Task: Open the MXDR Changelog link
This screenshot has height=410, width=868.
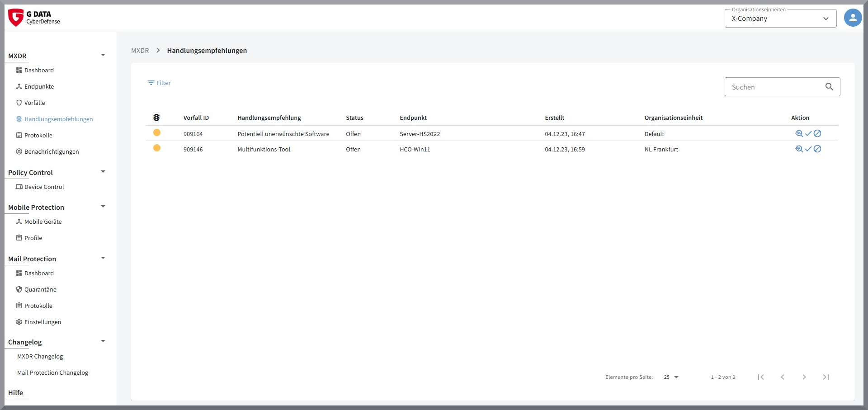Action: (x=40, y=356)
